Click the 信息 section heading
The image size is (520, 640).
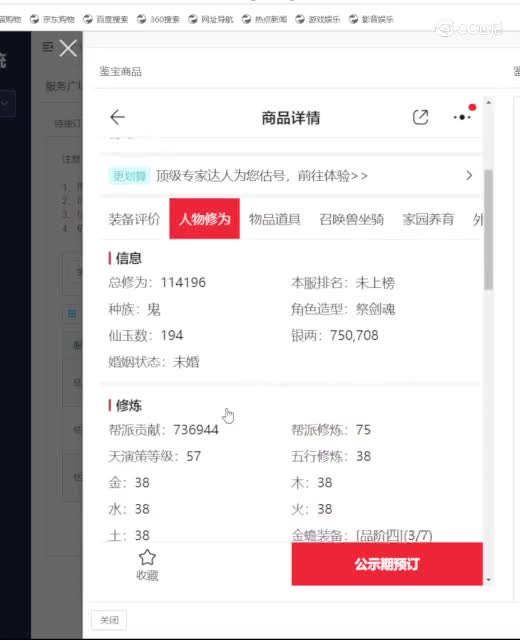pyautogui.click(x=129, y=258)
